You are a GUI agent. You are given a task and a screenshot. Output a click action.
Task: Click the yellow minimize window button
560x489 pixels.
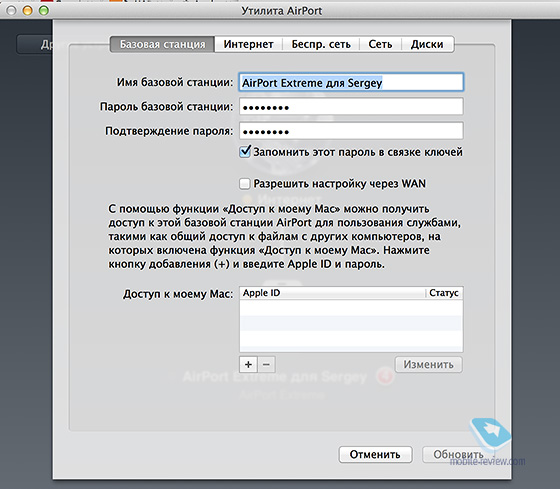tap(28, 11)
